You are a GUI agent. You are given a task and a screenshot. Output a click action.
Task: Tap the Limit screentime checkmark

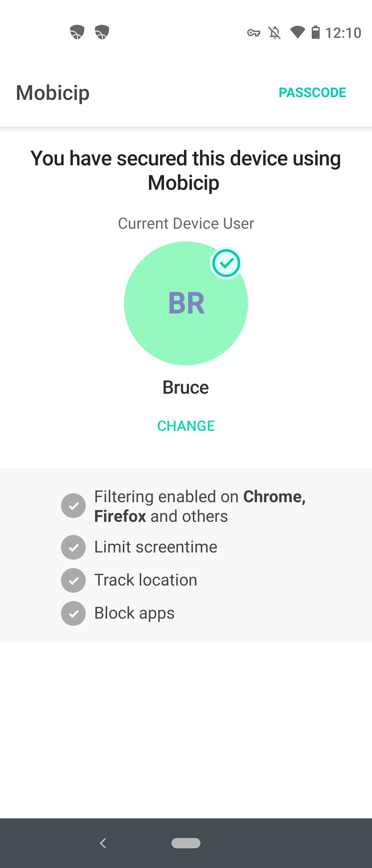[73, 547]
